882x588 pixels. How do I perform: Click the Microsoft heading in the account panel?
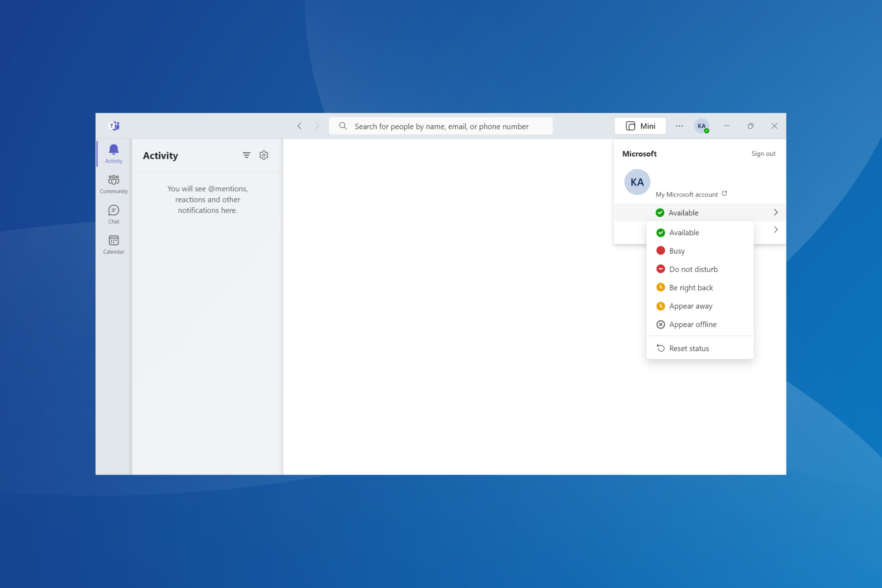[x=639, y=153]
